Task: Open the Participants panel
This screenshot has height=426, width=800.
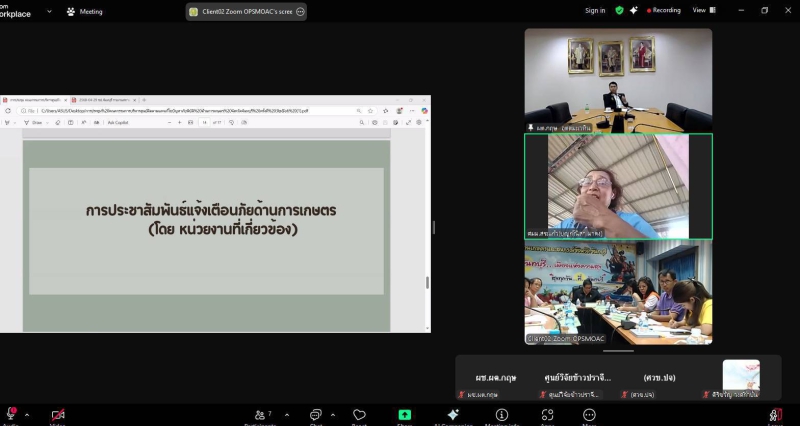Action: tap(262, 415)
